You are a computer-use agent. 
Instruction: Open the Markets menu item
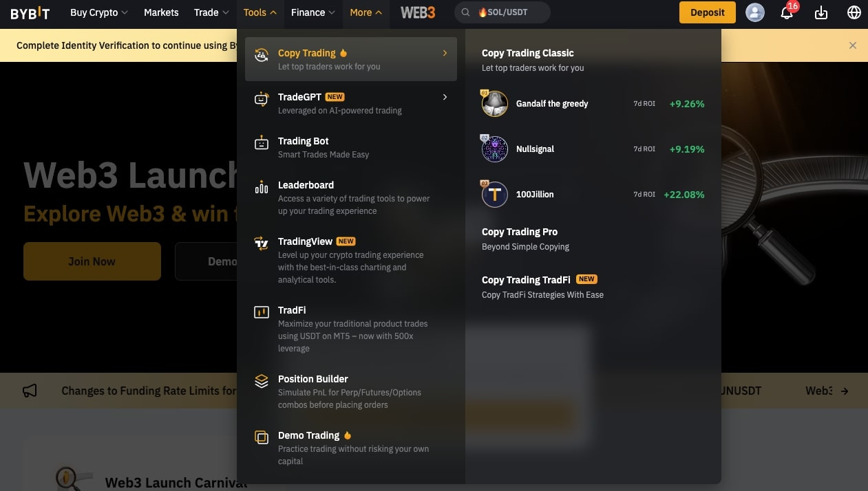[161, 12]
